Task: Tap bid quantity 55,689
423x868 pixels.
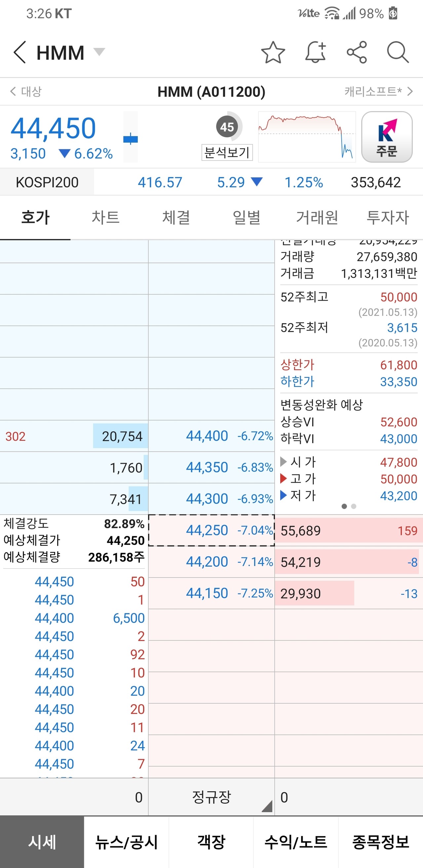Action: click(300, 531)
